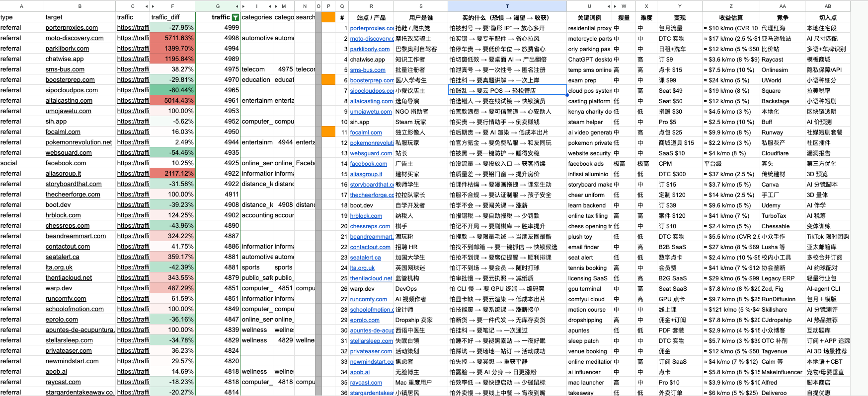The image size is (868, 396).
Task: Select the 'Steam 玩家' user cell
Action: [421, 122]
